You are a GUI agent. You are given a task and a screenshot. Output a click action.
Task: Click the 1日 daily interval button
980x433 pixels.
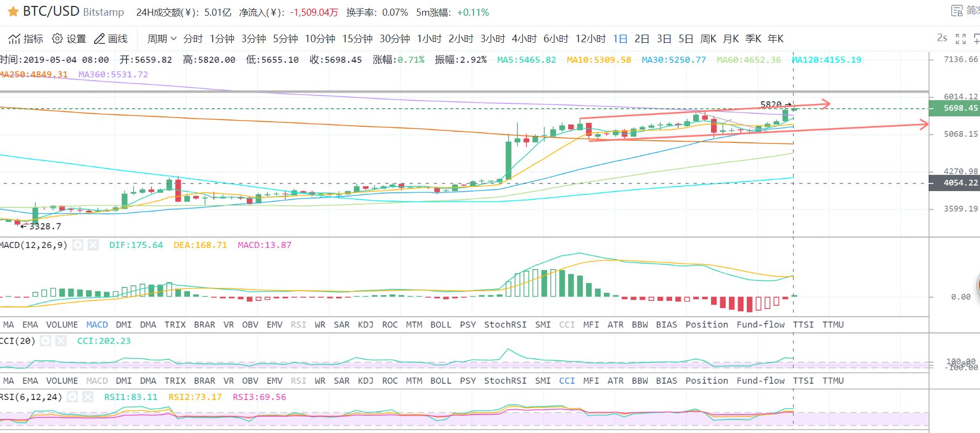620,39
